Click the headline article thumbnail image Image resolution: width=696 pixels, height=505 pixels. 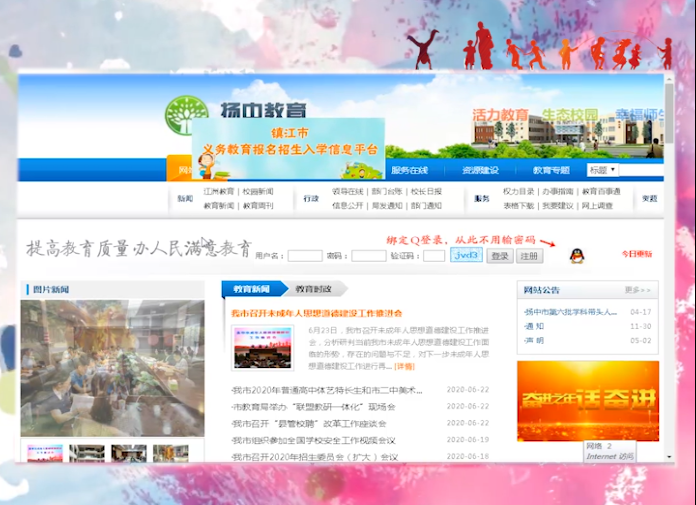point(262,348)
